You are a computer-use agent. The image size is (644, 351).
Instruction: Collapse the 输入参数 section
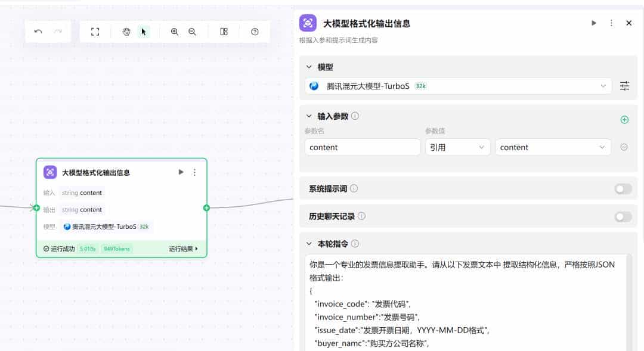309,116
